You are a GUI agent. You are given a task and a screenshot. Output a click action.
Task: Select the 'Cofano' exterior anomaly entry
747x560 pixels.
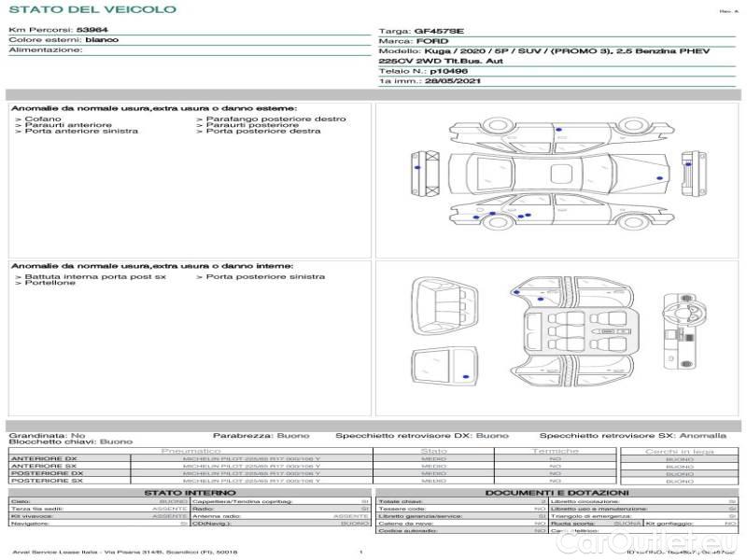point(43,119)
